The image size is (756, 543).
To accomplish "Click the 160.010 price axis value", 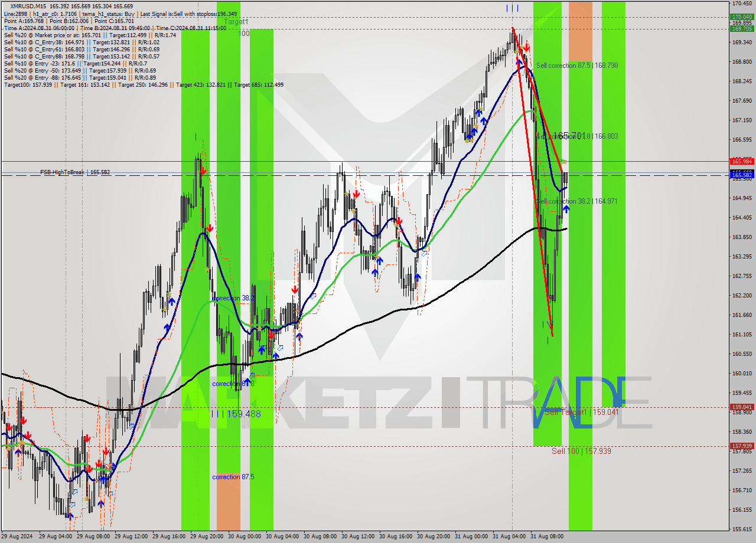I will [x=742, y=374].
